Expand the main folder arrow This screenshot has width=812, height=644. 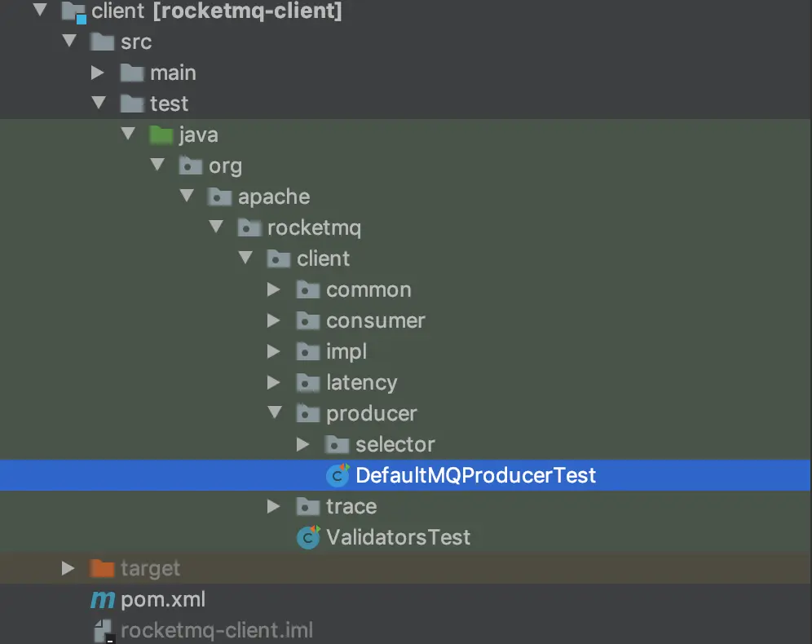click(x=98, y=73)
